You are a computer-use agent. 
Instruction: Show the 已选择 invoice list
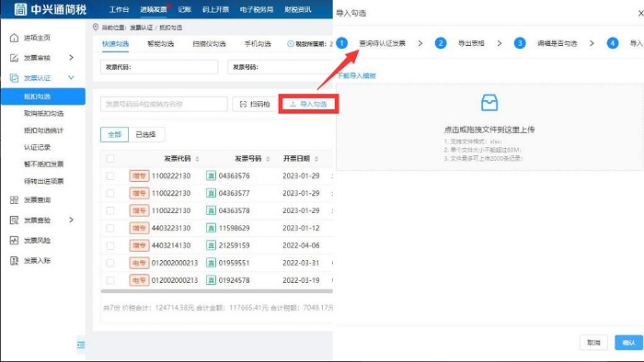coord(146,134)
